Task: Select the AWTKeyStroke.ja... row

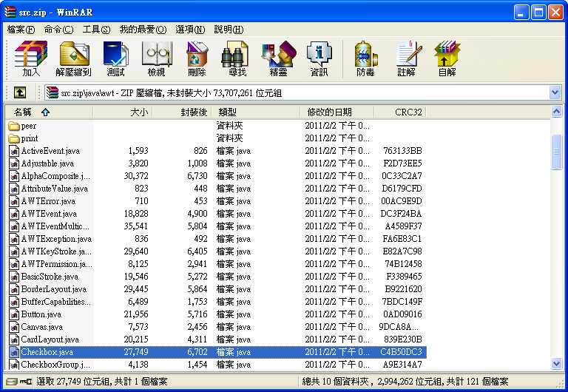Action: [216, 251]
